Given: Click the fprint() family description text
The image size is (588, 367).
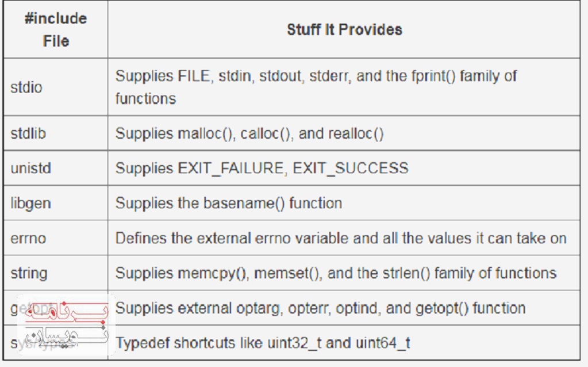Looking at the screenshot, I should click(316, 87).
